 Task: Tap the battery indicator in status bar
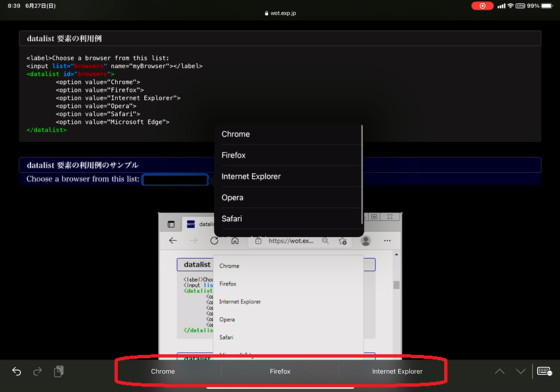pos(547,6)
